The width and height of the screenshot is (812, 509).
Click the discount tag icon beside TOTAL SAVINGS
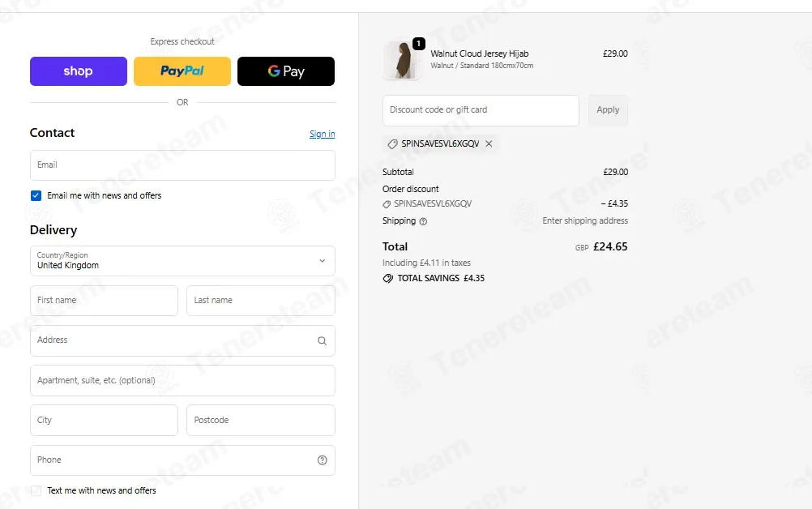(x=388, y=279)
